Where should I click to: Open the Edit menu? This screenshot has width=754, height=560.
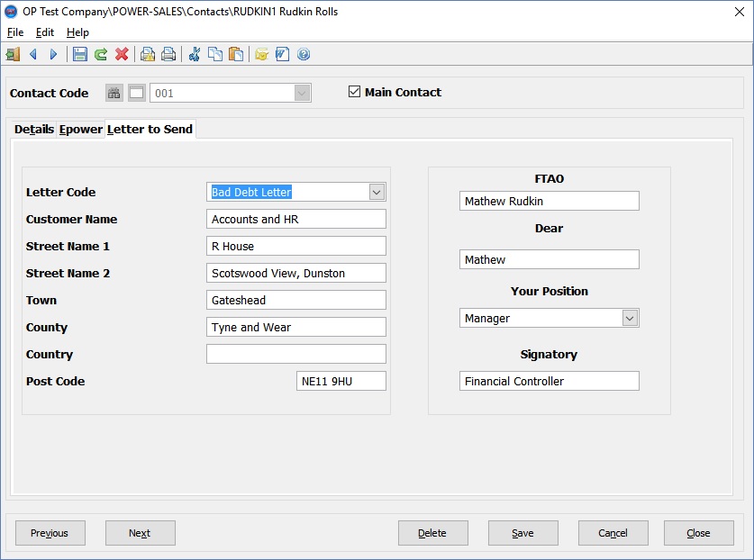[x=45, y=32]
